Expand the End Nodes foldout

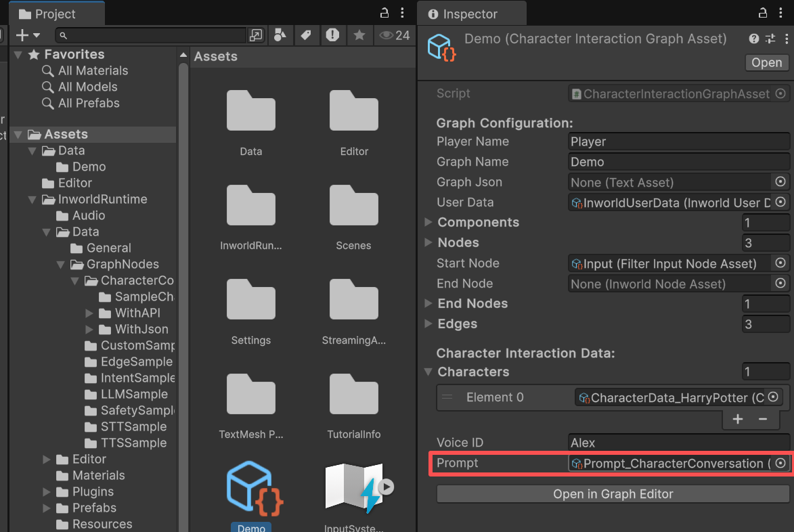pyautogui.click(x=428, y=303)
